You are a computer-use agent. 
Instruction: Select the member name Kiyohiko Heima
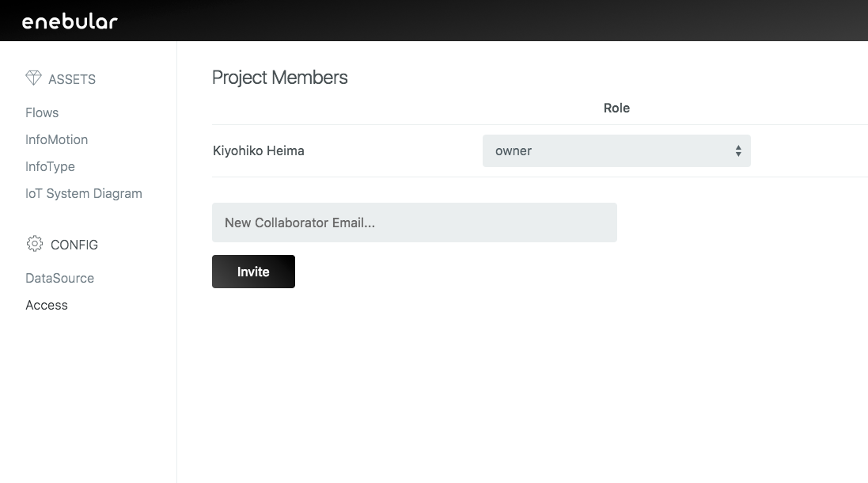[258, 150]
